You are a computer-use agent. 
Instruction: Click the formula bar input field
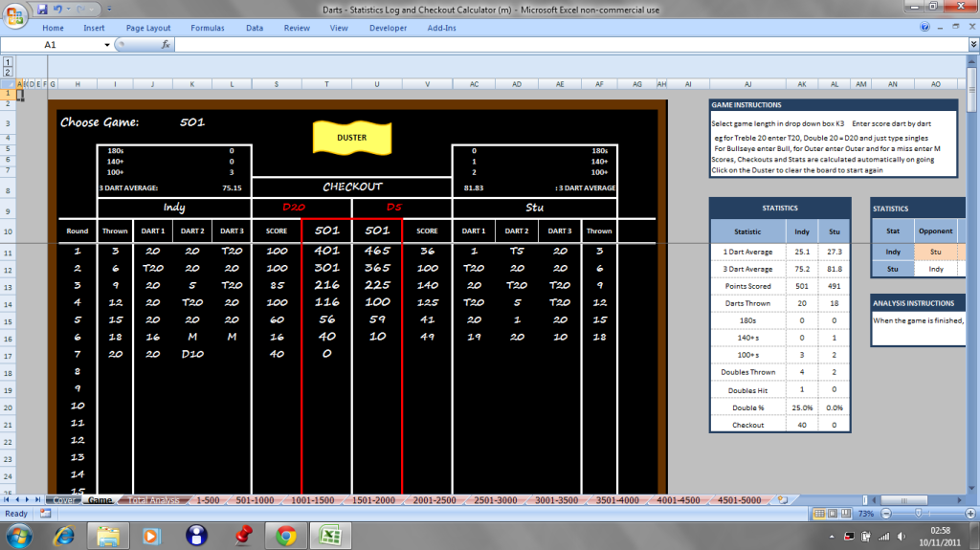click(565, 44)
